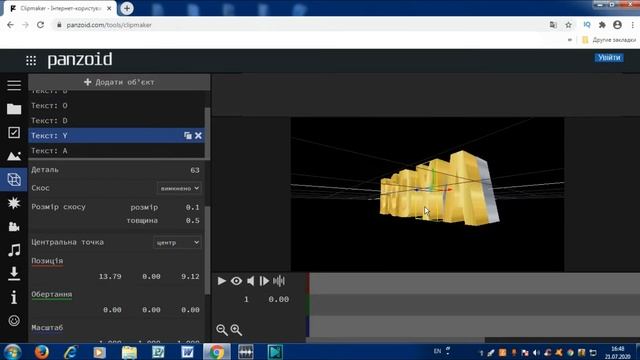Play the animation preview
This screenshot has height=360, width=640.
pos(222,281)
